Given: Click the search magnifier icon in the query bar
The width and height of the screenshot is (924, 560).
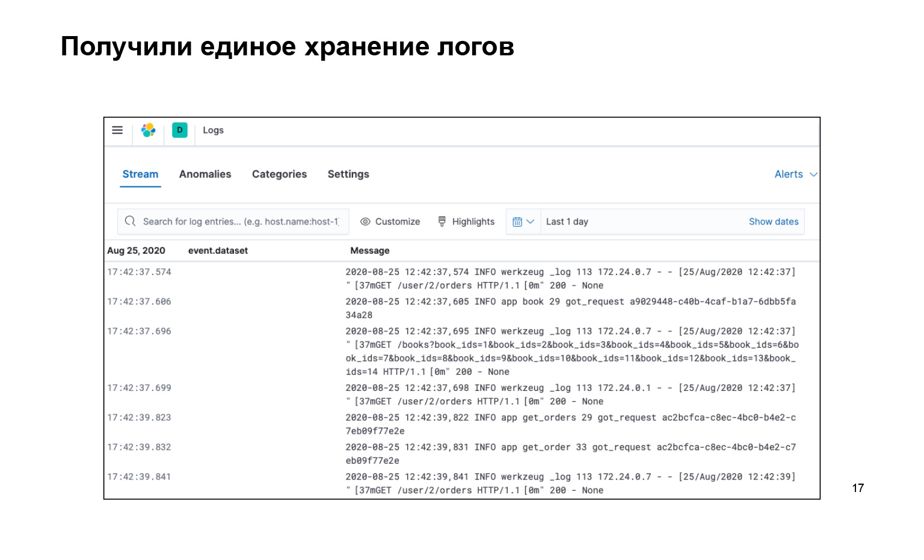Looking at the screenshot, I should click(131, 221).
